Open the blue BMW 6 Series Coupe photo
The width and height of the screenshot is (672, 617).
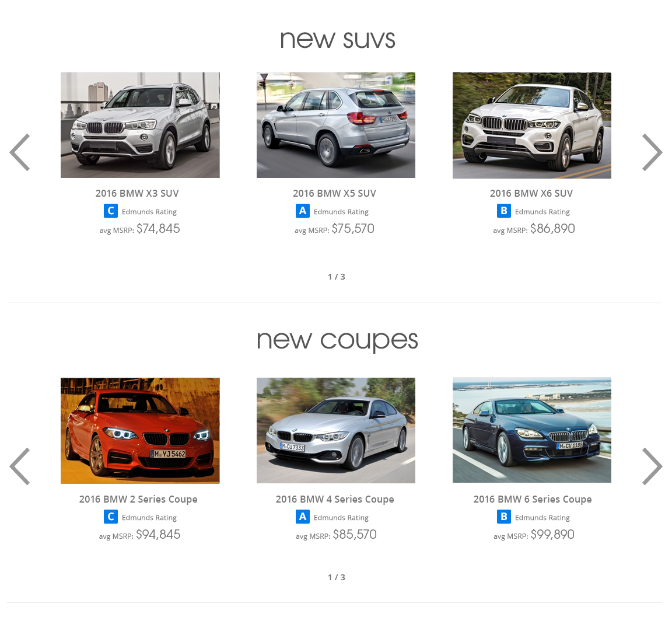[532, 430]
